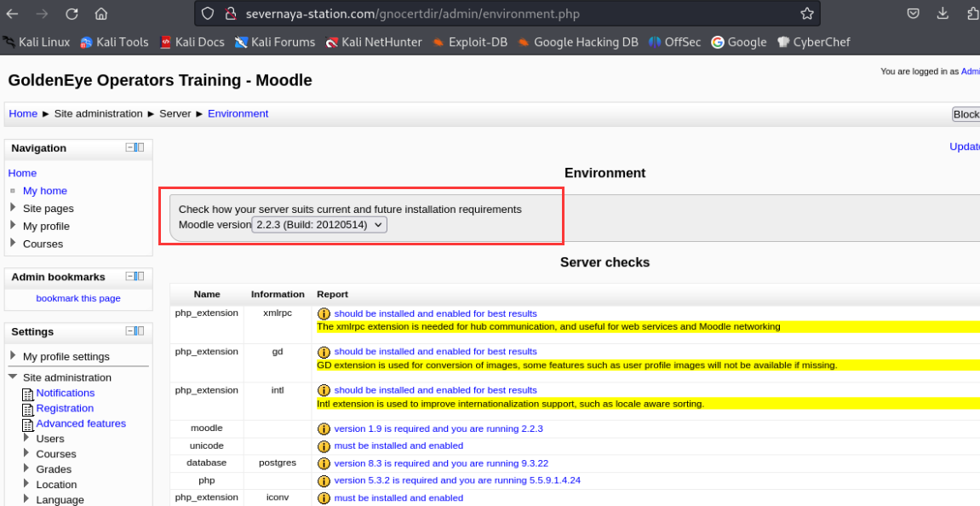The height and width of the screenshot is (506, 980).
Task: Bookmark this page with star icon
Action: pyautogui.click(x=806, y=14)
